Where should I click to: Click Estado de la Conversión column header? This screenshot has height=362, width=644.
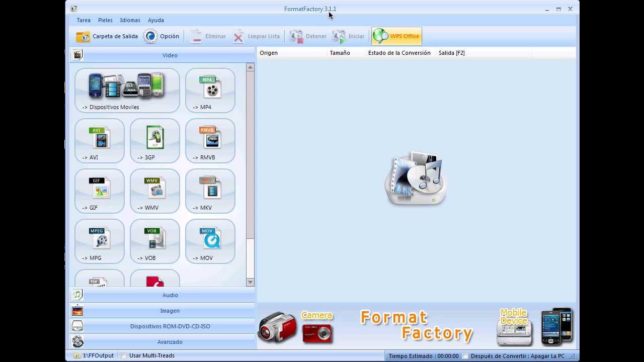coord(400,53)
